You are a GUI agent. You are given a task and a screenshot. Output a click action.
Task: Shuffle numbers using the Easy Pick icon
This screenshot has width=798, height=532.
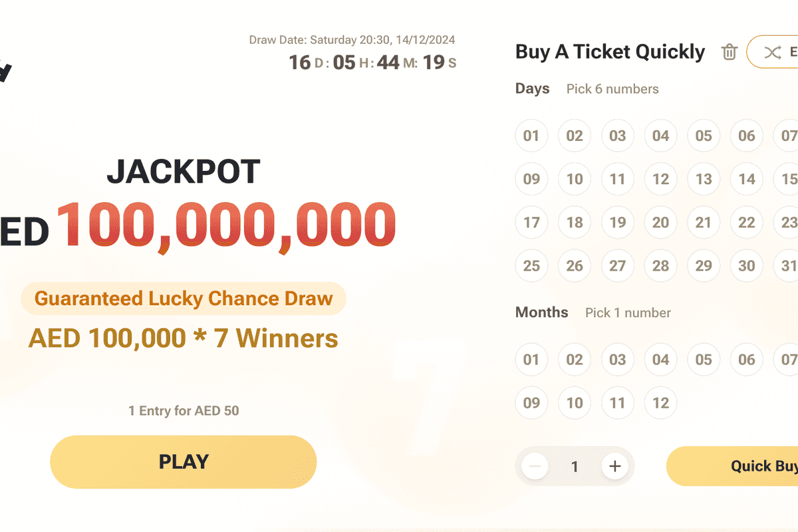tap(773, 52)
